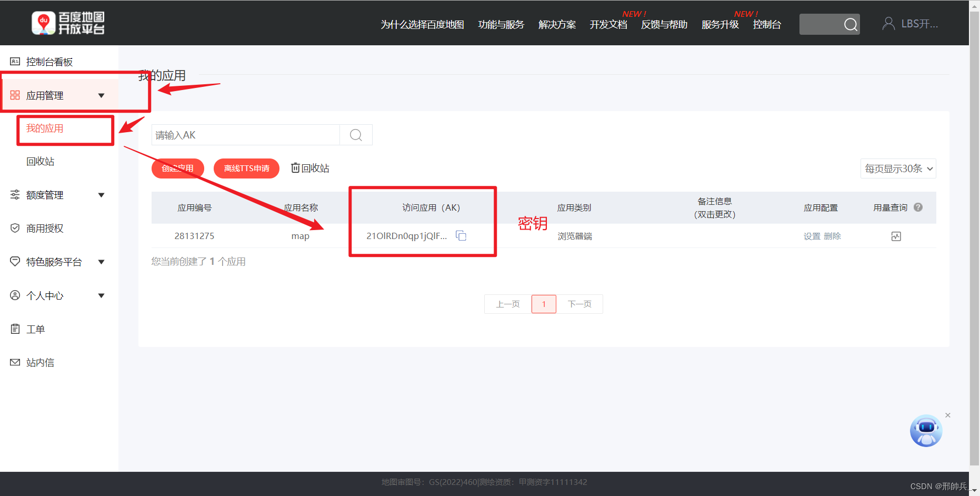980x496 pixels.
Task: Expand the 额度管理 arrow
Action: click(102, 195)
